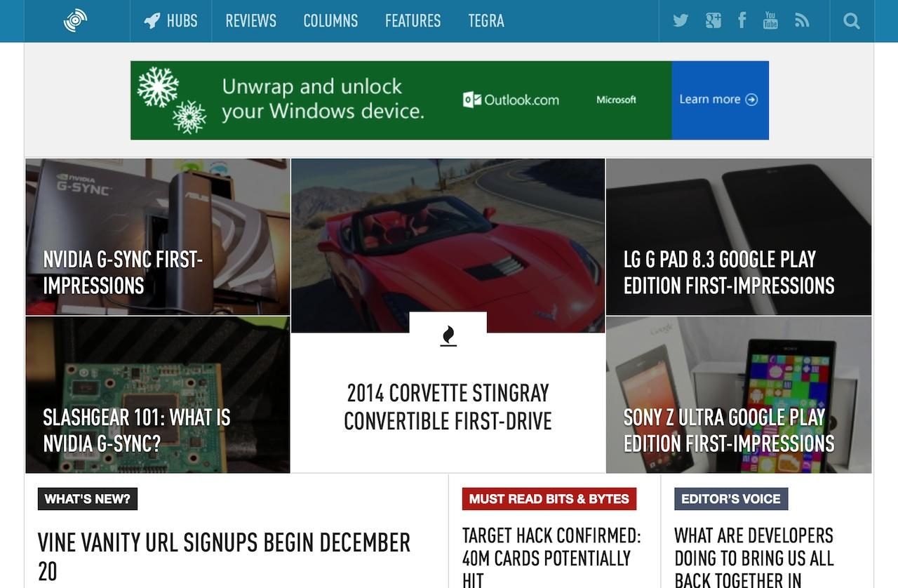
Task: Open the Twitter social icon
Action: coord(680,21)
